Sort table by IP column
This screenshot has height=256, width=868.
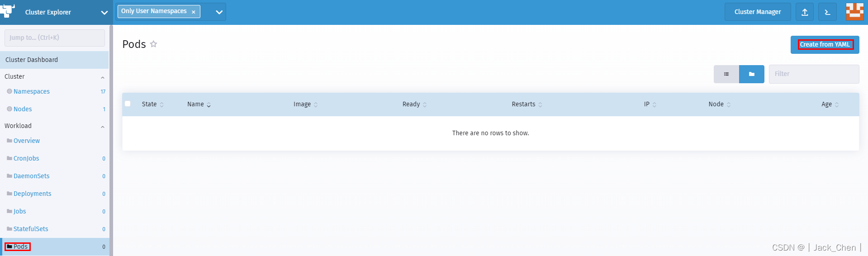(650, 104)
